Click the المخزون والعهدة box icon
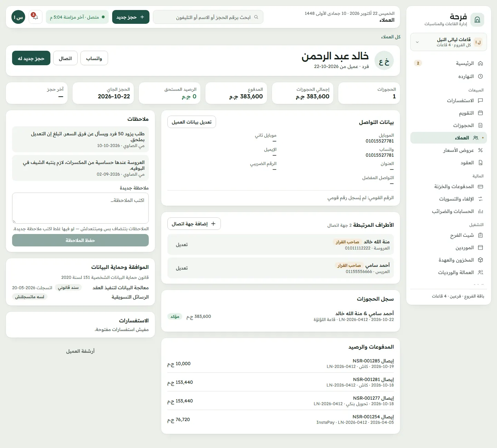This screenshot has height=448, width=497. click(480, 260)
